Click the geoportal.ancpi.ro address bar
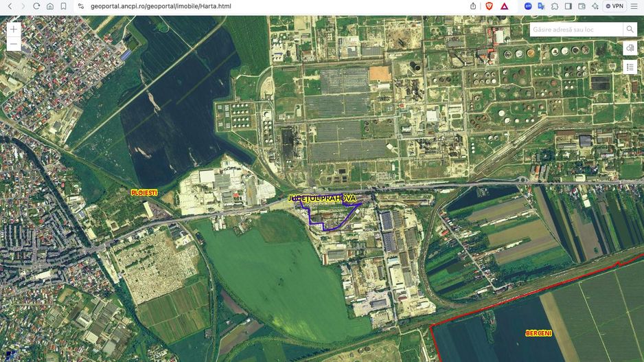The image size is (644, 362). click(x=161, y=6)
